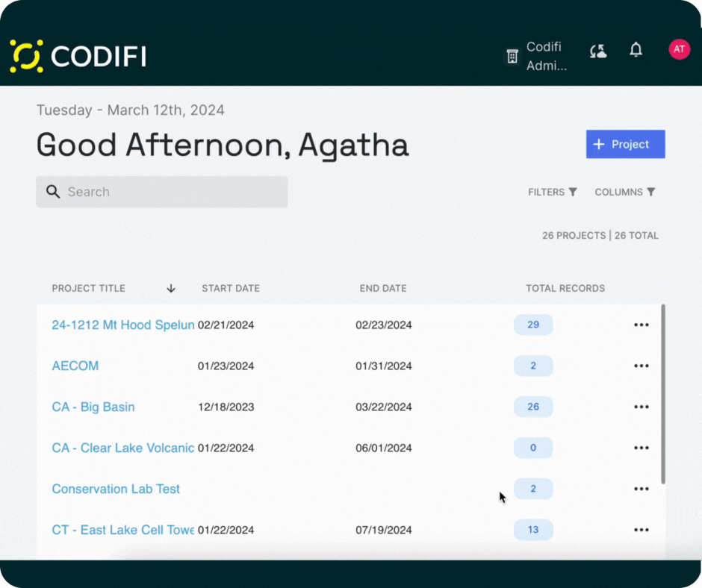
Task: Click end date 06/01/2024
Action: (x=384, y=448)
